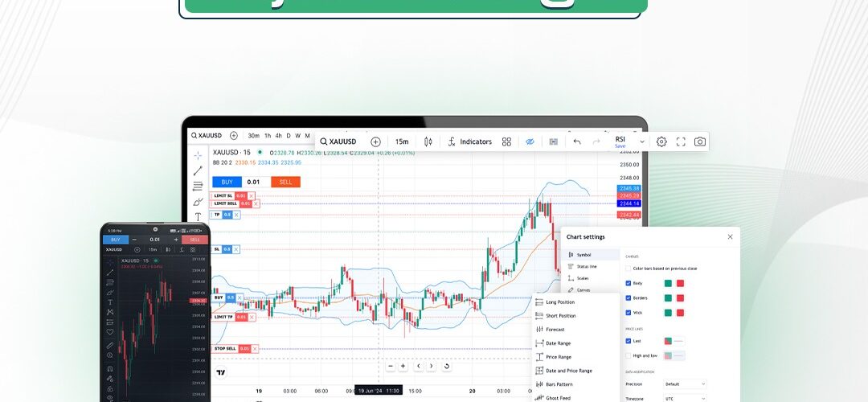Select the Fibonacci lines tool on laptop chart

[x=198, y=186]
